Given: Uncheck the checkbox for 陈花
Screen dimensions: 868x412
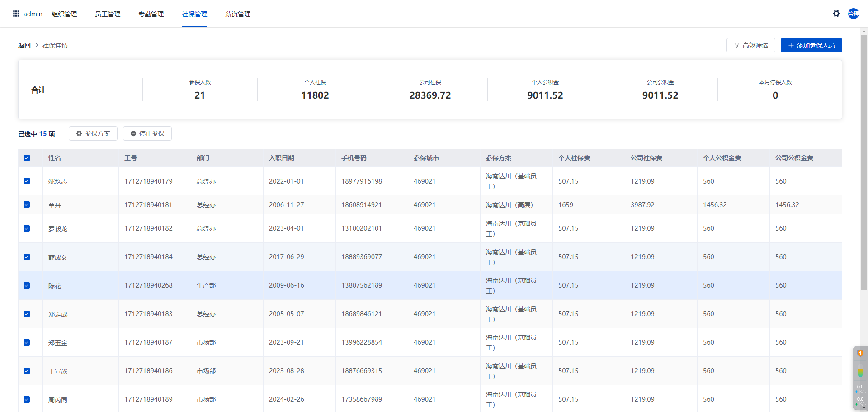Looking at the screenshot, I should point(27,285).
